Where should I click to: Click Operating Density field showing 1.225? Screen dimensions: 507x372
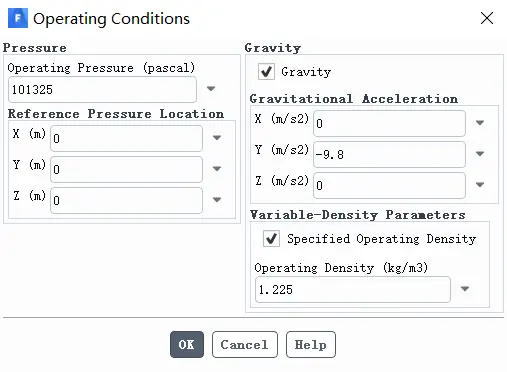[x=353, y=289]
